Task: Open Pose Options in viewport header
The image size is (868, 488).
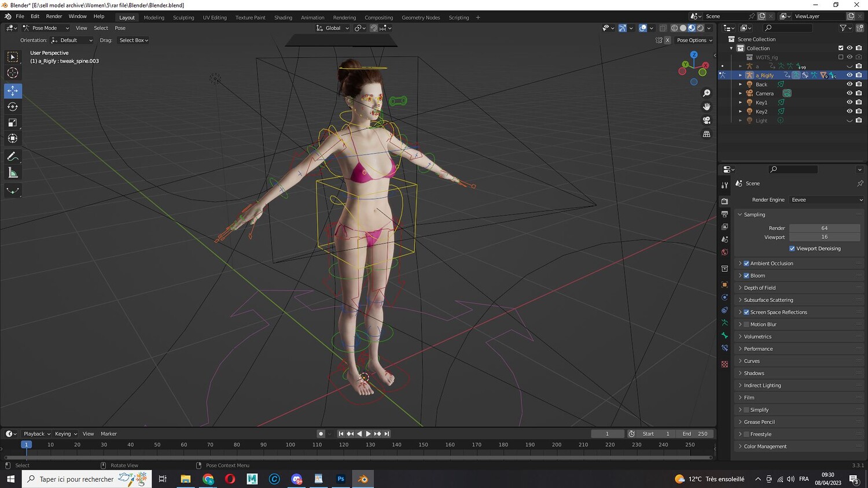Action: click(694, 40)
